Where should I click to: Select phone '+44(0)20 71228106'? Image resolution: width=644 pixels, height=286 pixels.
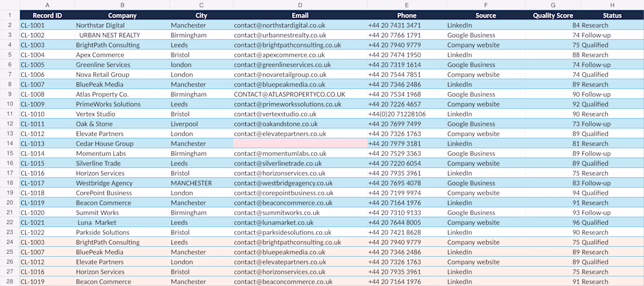(407, 114)
